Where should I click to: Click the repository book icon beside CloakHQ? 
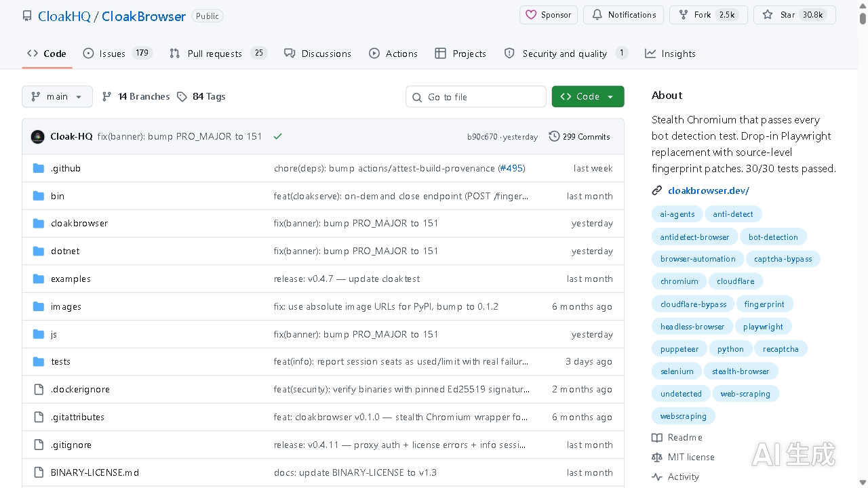click(27, 16)
